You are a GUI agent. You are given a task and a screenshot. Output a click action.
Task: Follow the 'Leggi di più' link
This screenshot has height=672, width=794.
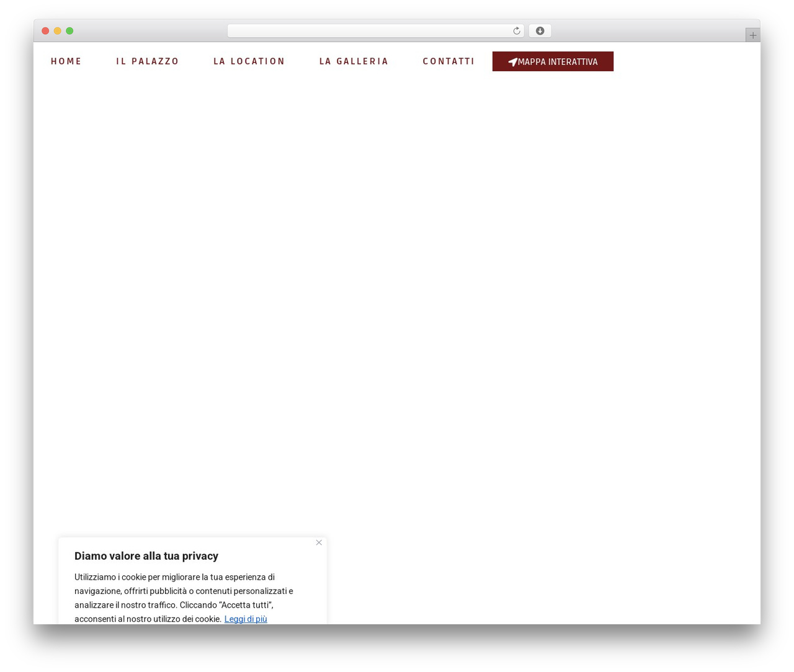pos(246,619)
